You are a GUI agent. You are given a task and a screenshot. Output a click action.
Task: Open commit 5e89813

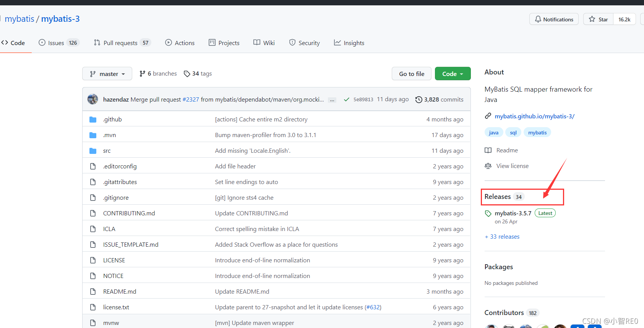(363, 99)
